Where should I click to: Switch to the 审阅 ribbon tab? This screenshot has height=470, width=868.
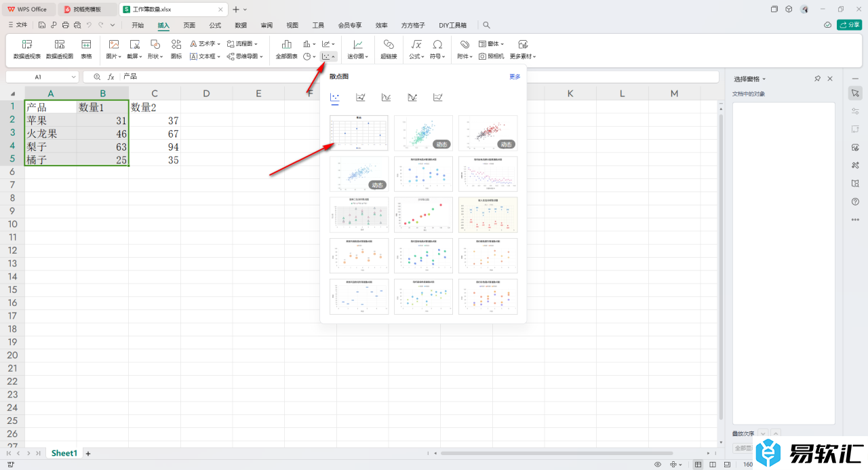tap(267, 25)
